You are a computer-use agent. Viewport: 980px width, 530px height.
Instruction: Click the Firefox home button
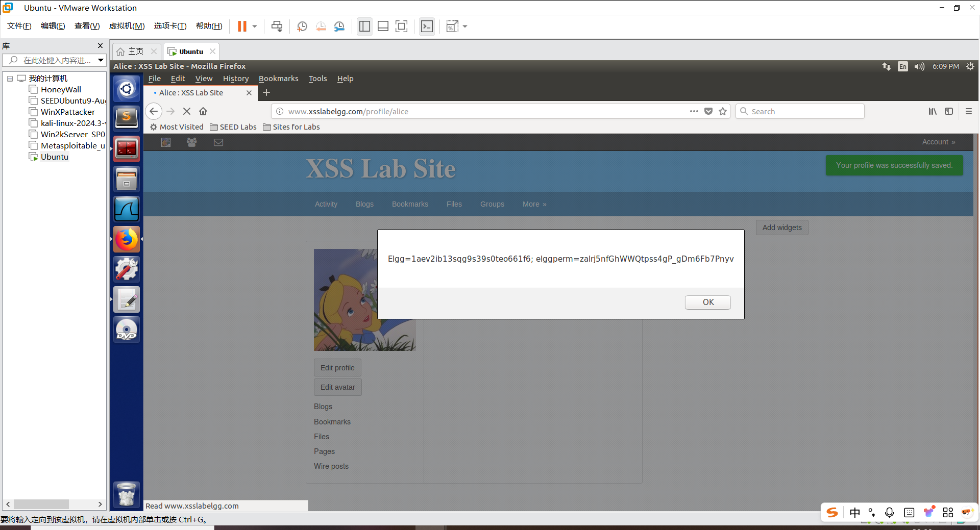203,111
